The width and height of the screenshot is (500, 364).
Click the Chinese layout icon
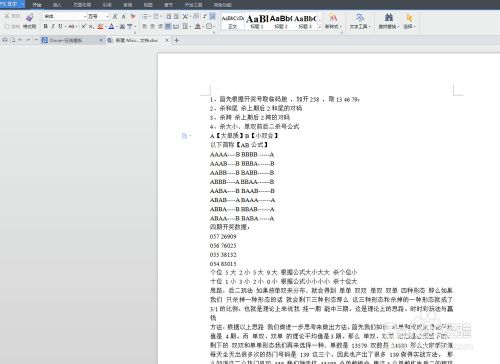tap(185, 16)
